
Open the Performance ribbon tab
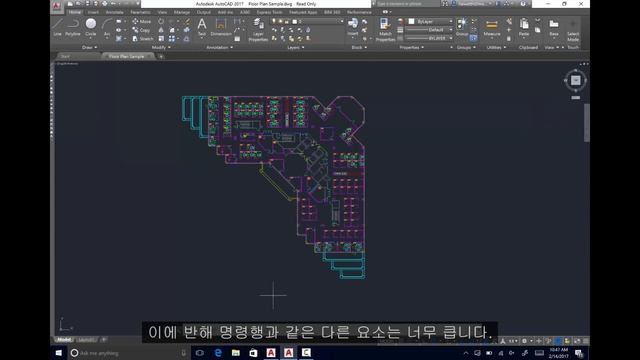[x=359, y=12]
